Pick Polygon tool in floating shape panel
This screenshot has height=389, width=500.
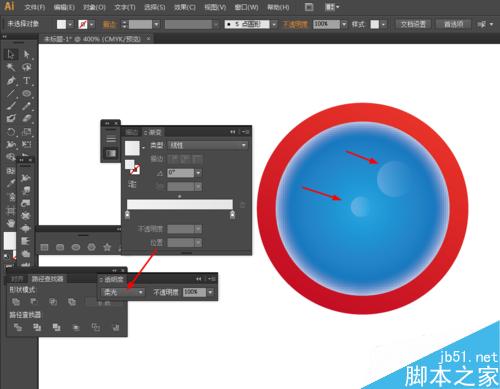point(91,247)
